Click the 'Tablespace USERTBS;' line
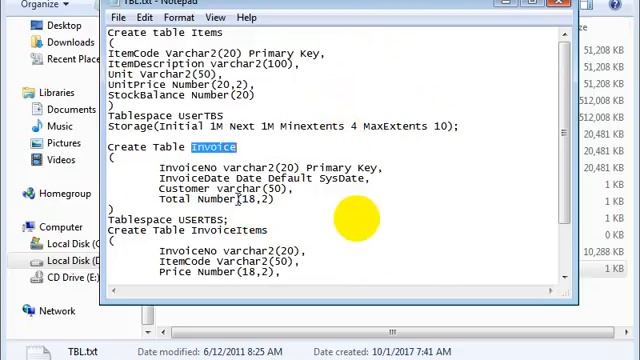Image resolution: width=640 pixels, height=360 pixels. click(x=168, y=220)
